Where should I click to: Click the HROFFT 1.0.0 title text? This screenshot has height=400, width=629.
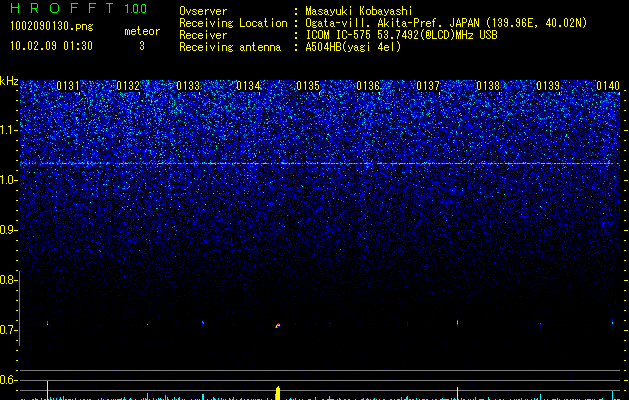pos(78,8)
